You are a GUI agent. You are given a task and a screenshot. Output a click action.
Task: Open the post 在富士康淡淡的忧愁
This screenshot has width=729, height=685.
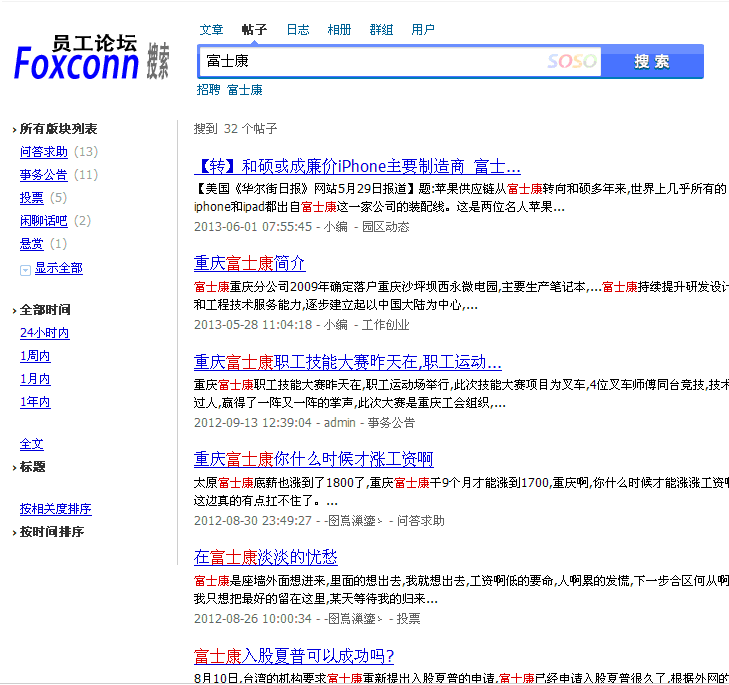(x=265, y=557)
